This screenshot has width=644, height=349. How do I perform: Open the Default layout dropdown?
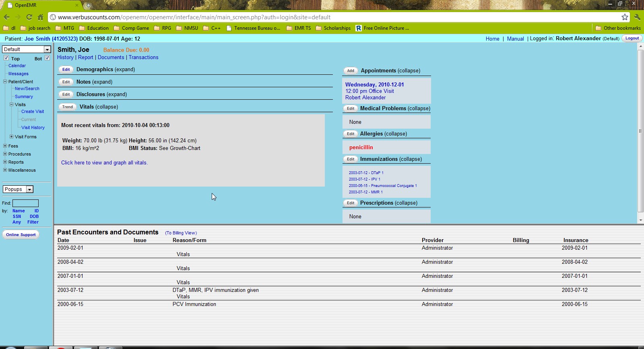pyautogui.click(x=27, y=49)
